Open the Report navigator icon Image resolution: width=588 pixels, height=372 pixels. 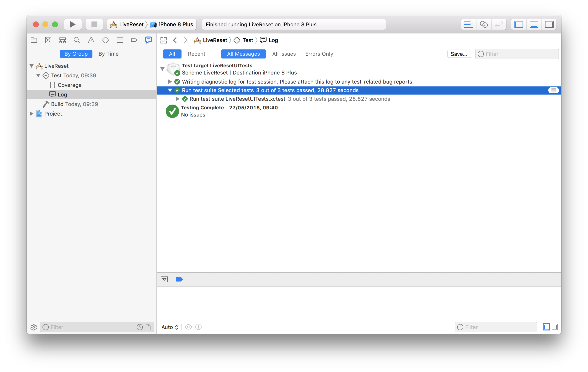click(148, 40)
